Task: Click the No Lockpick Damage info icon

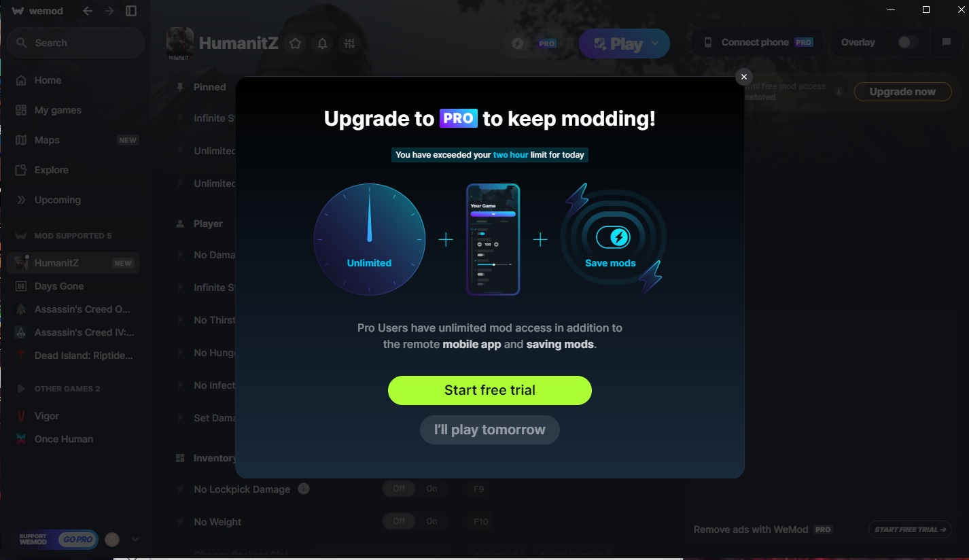Action: pyautogui.click(x=304, y=489)
